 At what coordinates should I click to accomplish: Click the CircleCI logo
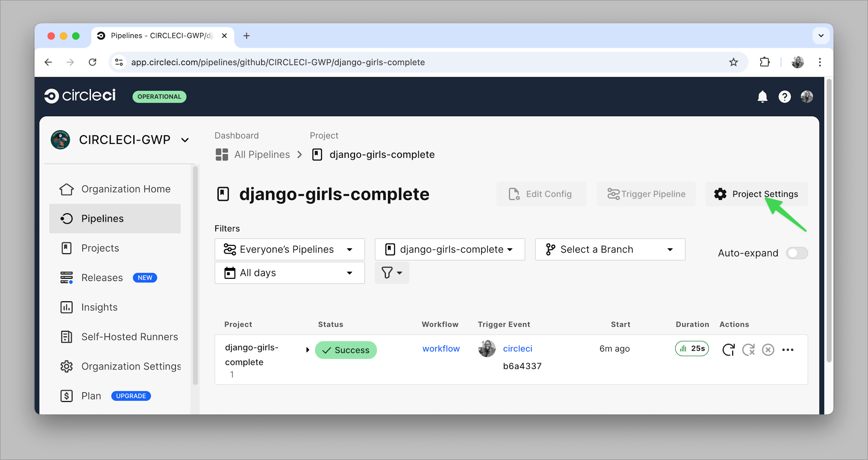click(x=80, y=96)
